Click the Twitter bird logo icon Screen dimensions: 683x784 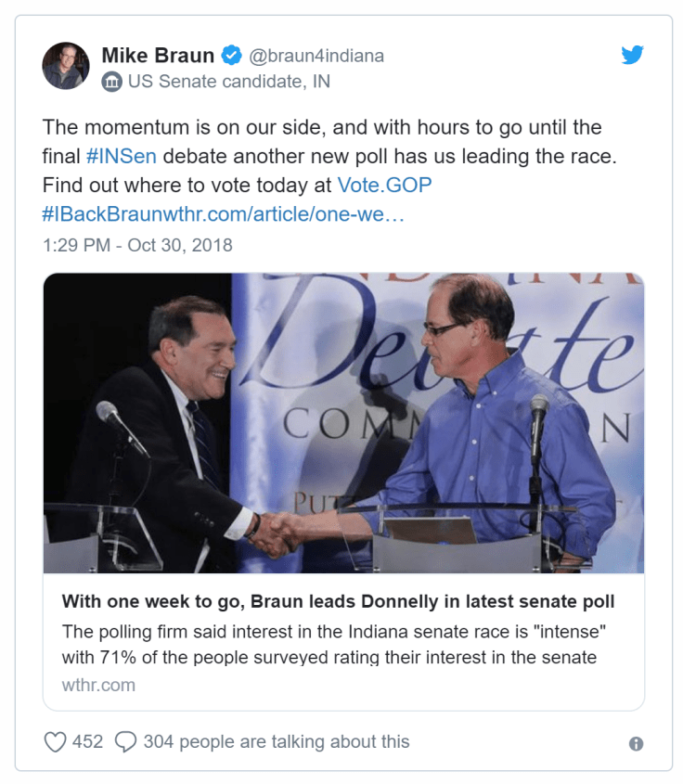coord(632,55)
